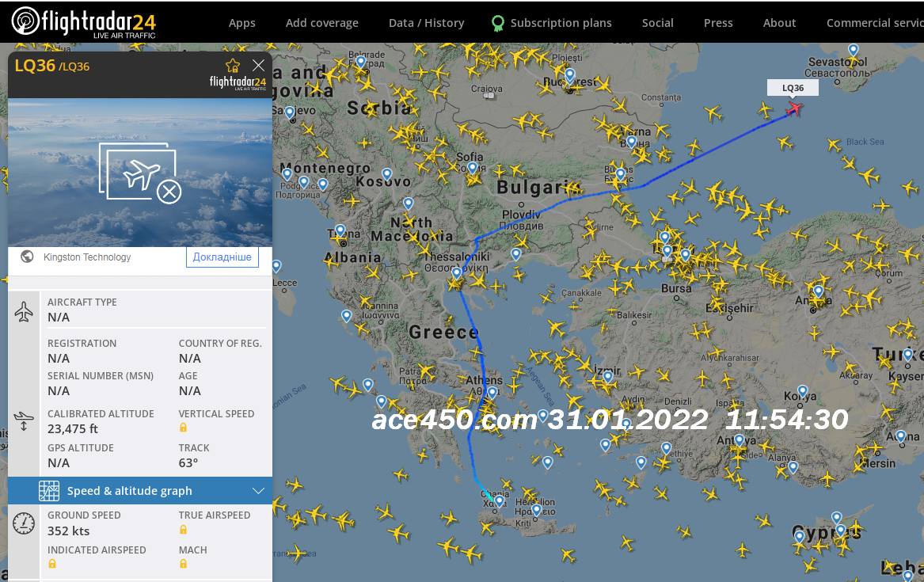The image size is (924, 582).
Task: Click the Flightradar24 logo
Action: point(83,21)
